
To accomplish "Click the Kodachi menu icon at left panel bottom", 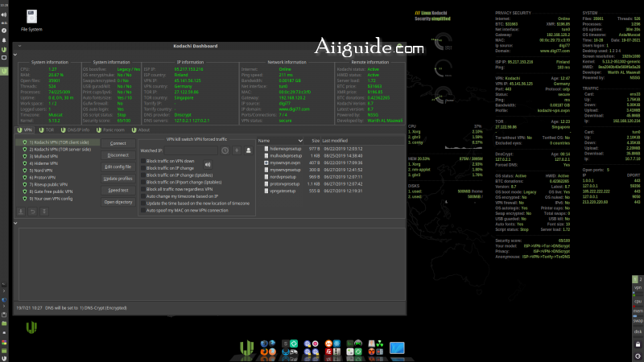I will click(4, 358).
